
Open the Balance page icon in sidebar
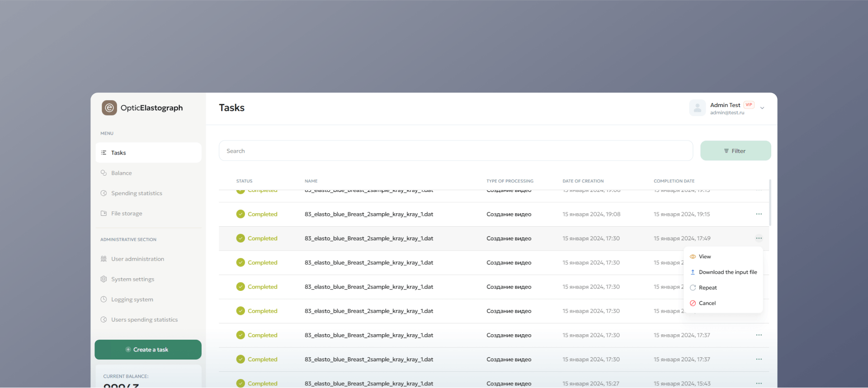104,173
